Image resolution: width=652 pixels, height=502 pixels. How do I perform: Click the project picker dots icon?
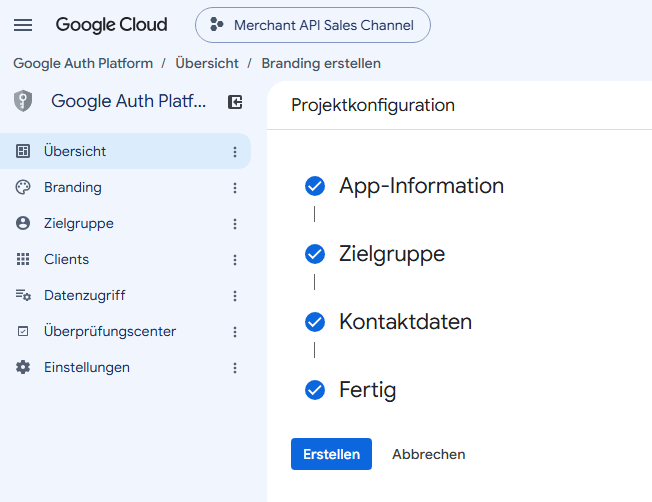click(216, 25)
